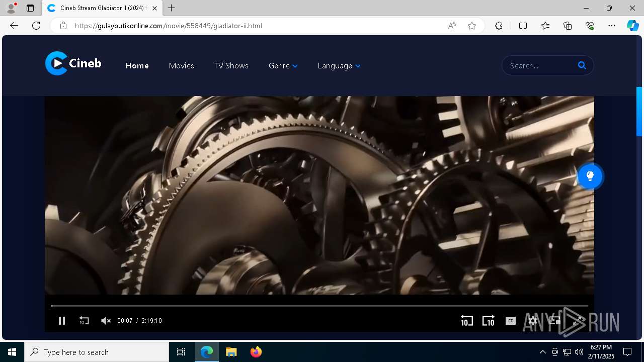
Task: Enable picture-in-picture mode
Action: (x=554, y=321)
